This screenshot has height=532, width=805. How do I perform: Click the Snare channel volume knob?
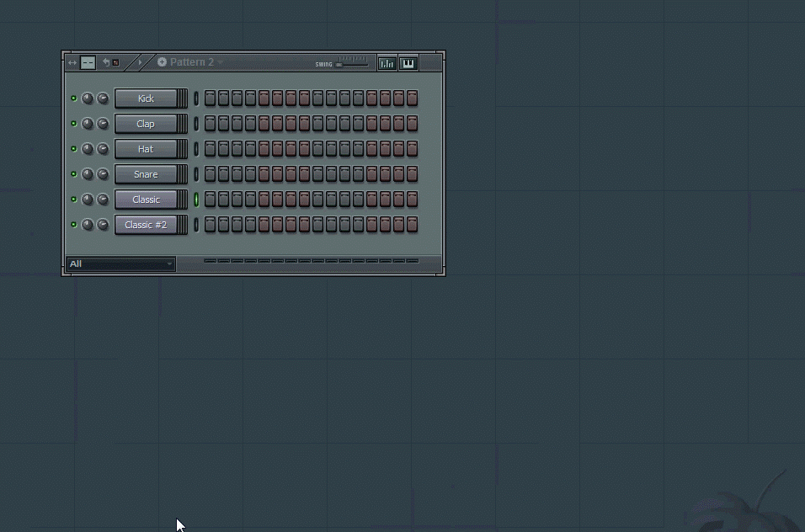tap(103, 174)
